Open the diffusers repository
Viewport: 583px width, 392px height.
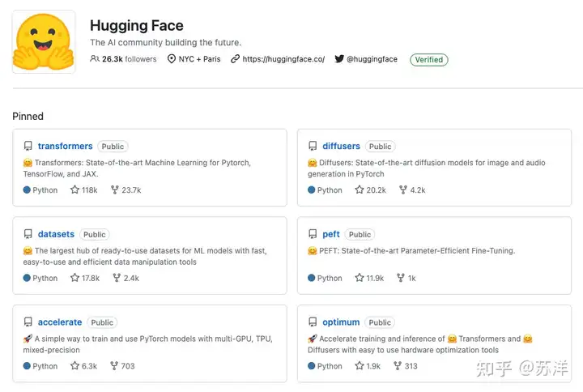coord(341,147)
